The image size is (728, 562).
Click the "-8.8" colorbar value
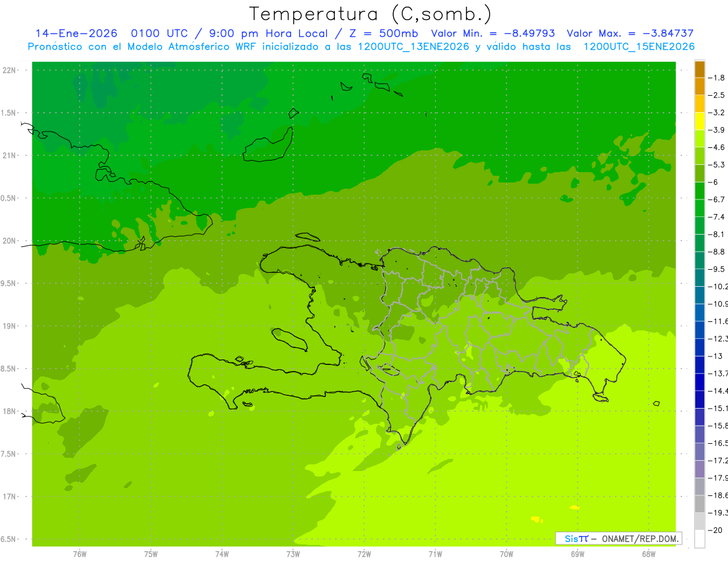pos(717,252)
